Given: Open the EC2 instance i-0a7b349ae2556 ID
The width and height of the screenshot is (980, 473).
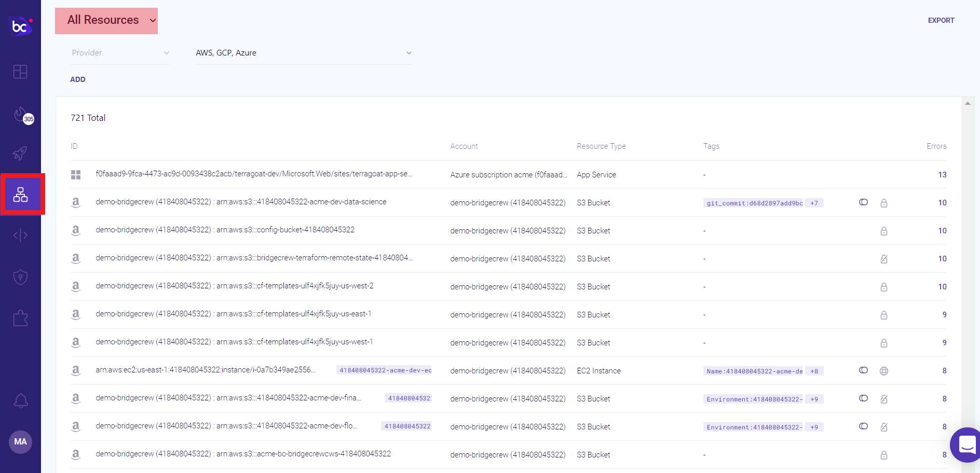Looking at the screenshot, I should [206, 370].
